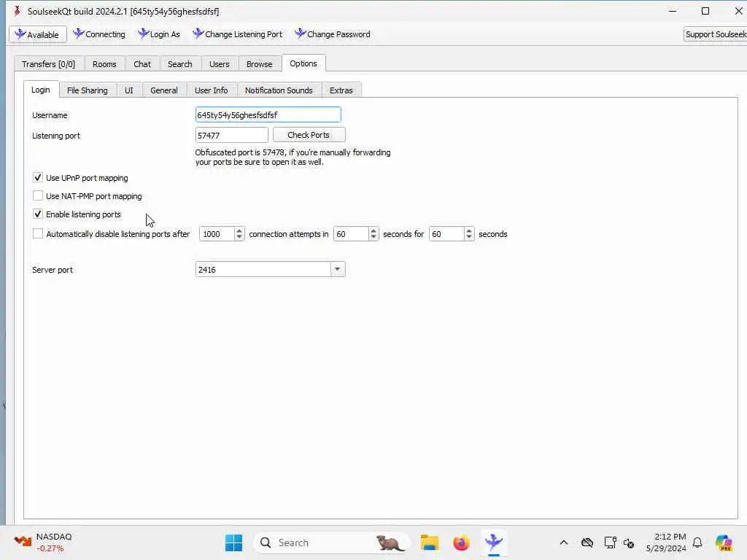Open the Users tab
Viewport: 747px width, 560px height.
(219, 64)
